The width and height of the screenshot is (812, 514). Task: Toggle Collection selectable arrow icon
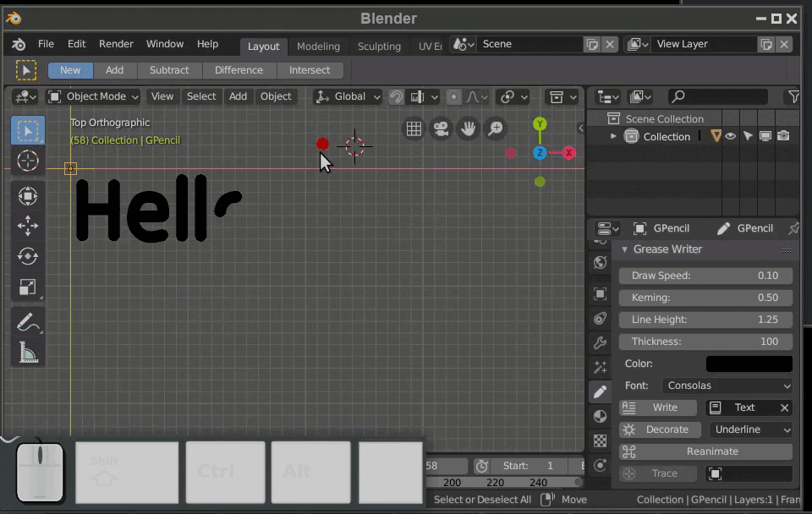(748, 136)
